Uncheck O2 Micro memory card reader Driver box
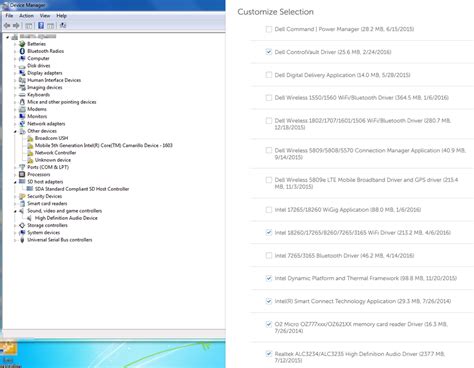Image resolution: width=474 pixels, height=368 pixels. (x=269, y=324)
